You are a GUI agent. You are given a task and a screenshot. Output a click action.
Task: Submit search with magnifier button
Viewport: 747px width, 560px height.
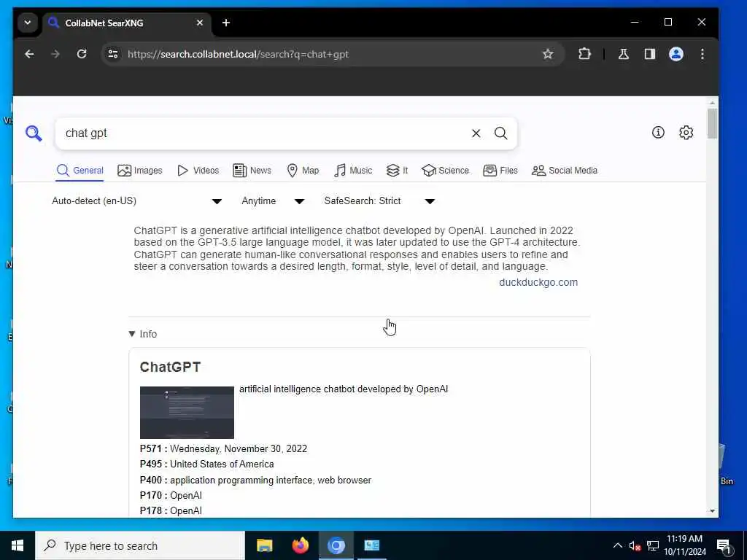coord(500,133)
